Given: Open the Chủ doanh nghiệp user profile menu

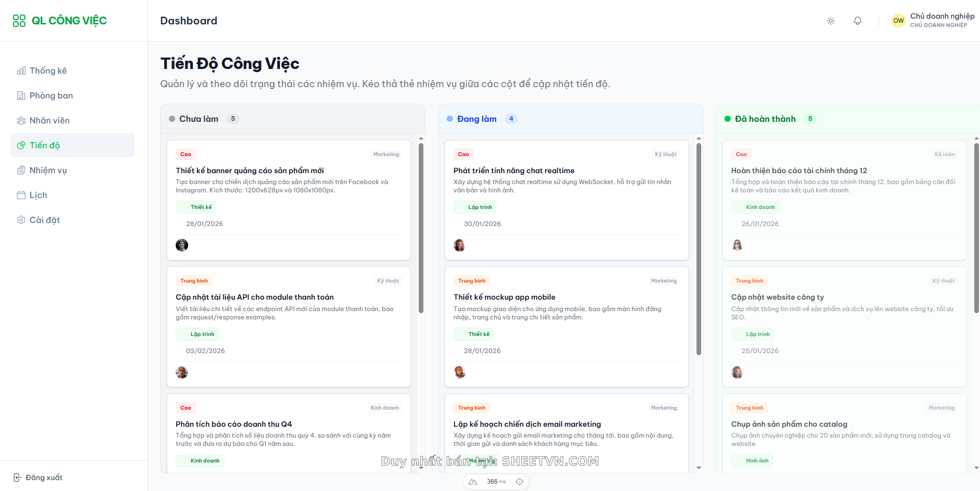Looking at the screenshot, I should coord(933,21).
